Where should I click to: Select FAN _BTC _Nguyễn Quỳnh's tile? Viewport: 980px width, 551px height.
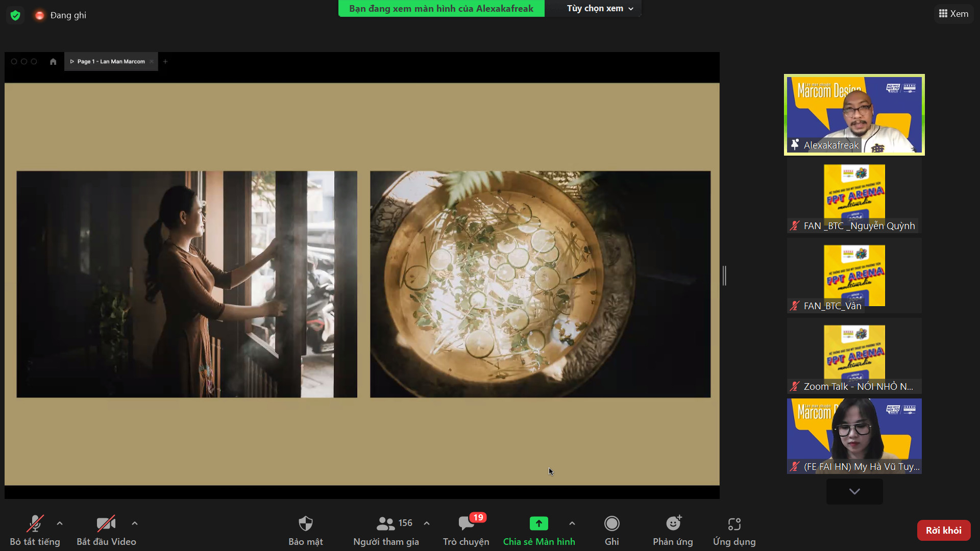[854, 195]
